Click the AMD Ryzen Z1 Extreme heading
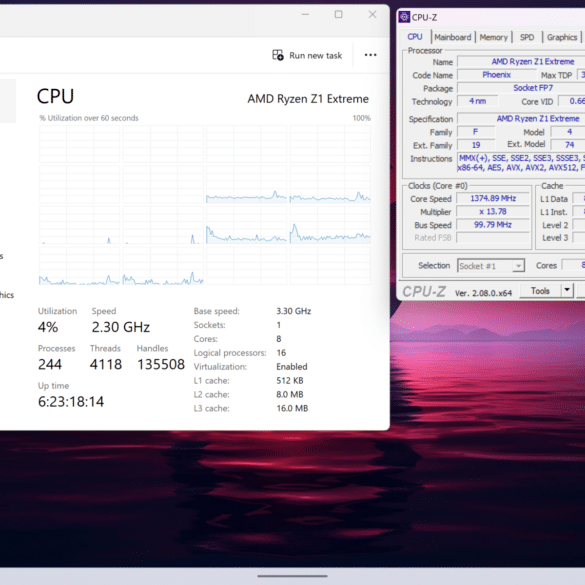Screen dimensions: 585x585 coord(308,99)
